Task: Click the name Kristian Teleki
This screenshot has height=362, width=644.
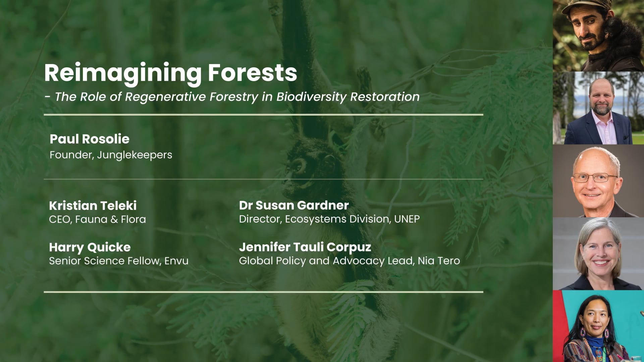Action: coord(93,205)
